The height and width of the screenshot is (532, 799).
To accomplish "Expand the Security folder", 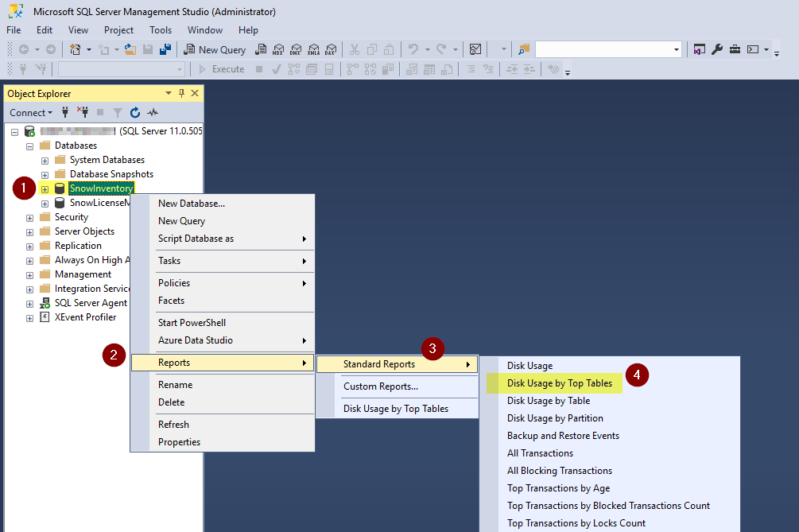I will point(29,218).
